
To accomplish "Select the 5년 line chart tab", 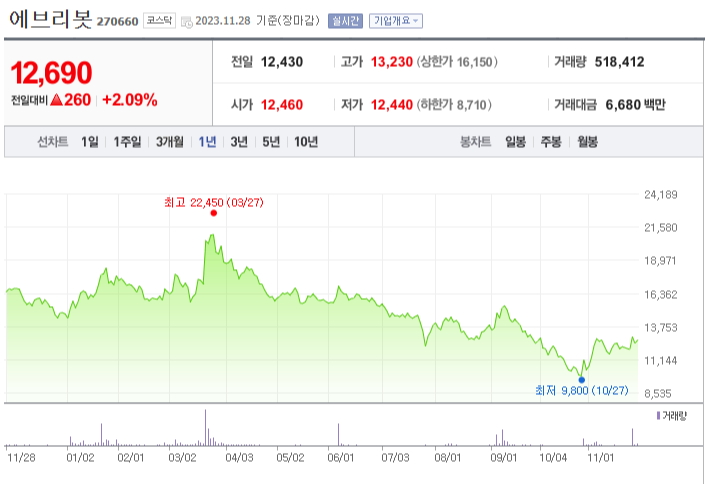I will pyautogui.click(x=271, y=142).
